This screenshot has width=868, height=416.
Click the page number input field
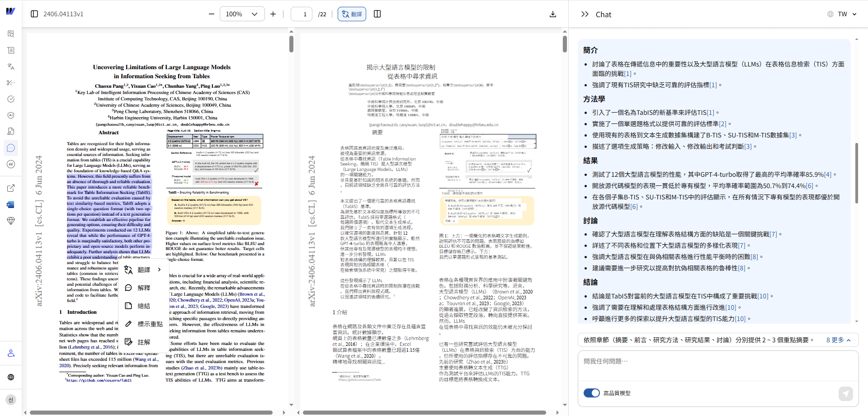point(302,14)
